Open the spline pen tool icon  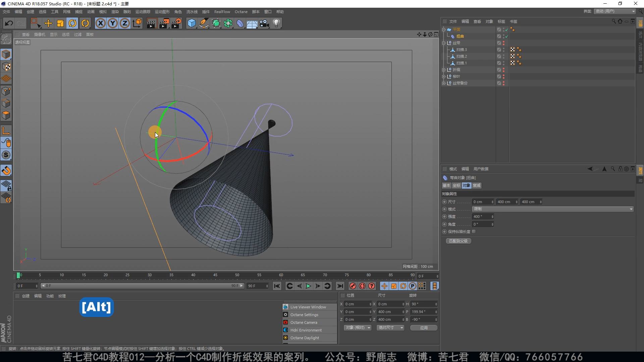tap(204, 23)
